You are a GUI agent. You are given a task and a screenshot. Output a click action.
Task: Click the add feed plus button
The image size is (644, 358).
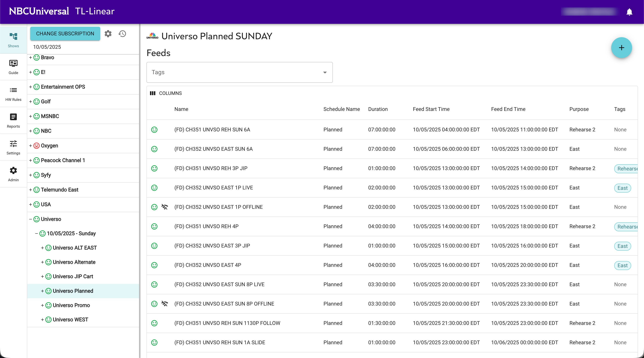[621, 48]
